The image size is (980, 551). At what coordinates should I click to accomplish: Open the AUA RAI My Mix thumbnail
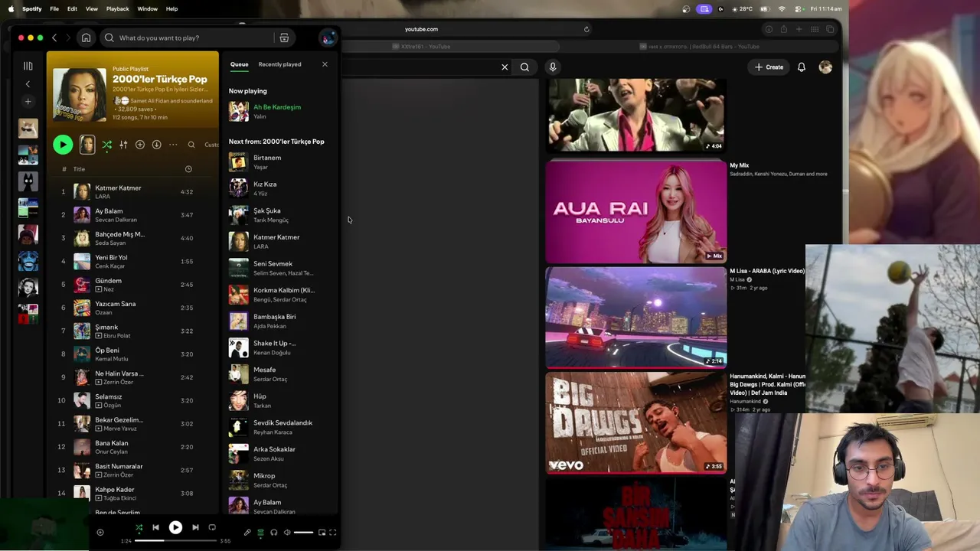[x=636, y=212]
